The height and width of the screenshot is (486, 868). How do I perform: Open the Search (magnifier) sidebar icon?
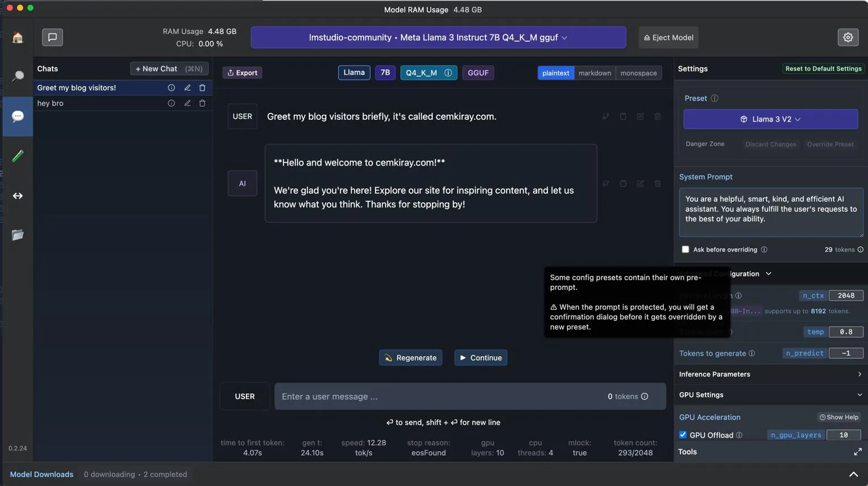tap(18, 76)
